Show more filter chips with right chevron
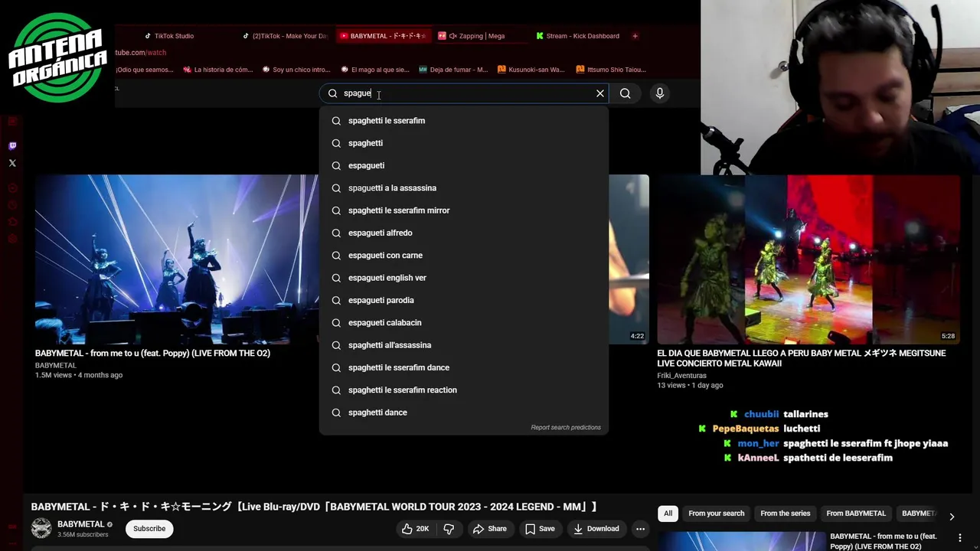The image size is (980, 551). (x=952, y=517)
